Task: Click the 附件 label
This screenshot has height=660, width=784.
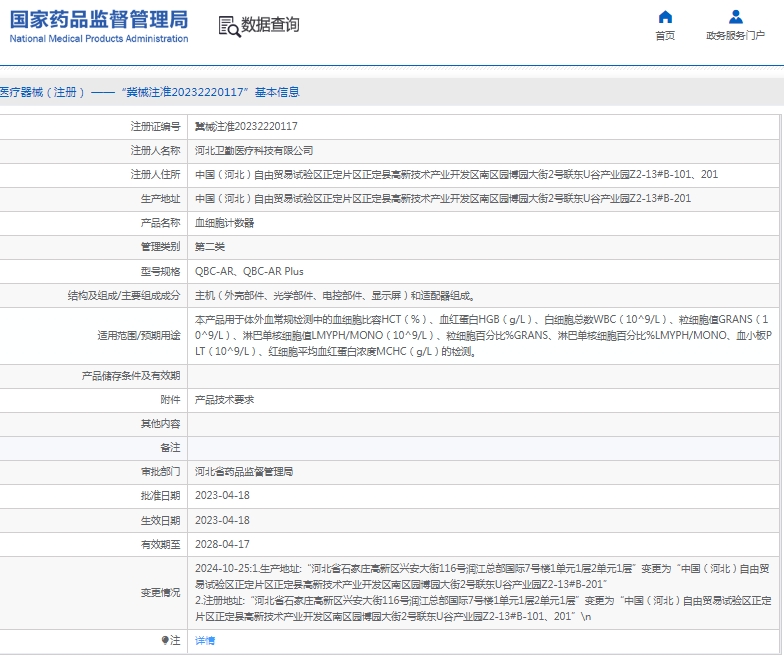Action: 170,400
